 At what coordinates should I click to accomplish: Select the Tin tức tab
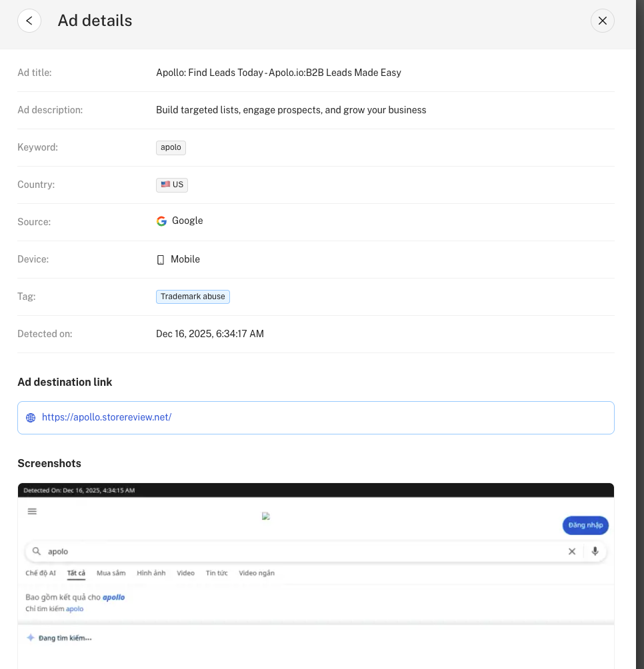(x=217, y=573)
